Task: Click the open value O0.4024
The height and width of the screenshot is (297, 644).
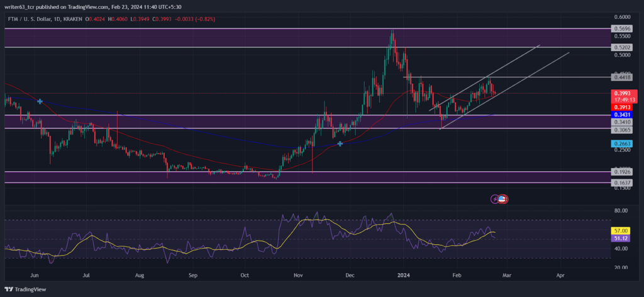Action: (x=96, y=19)
